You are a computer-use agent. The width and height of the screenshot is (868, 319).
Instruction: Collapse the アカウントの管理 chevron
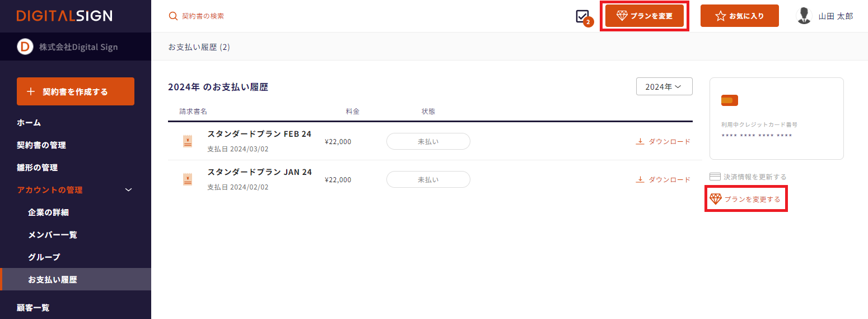coord(128,190)
